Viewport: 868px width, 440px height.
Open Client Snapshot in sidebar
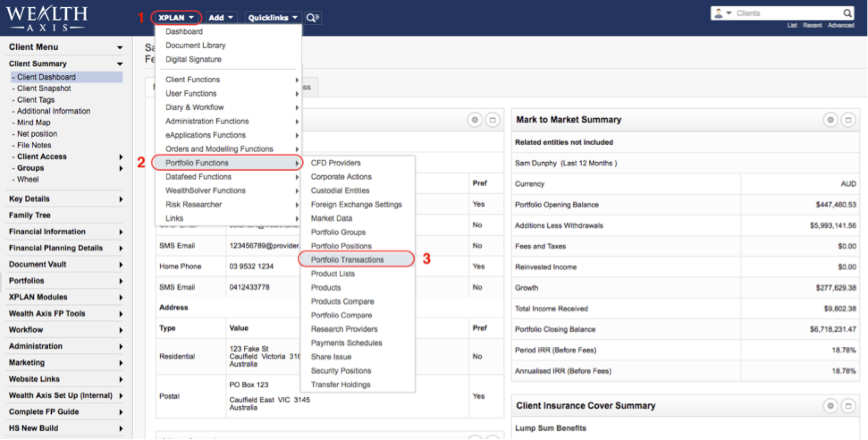(44, 88)
